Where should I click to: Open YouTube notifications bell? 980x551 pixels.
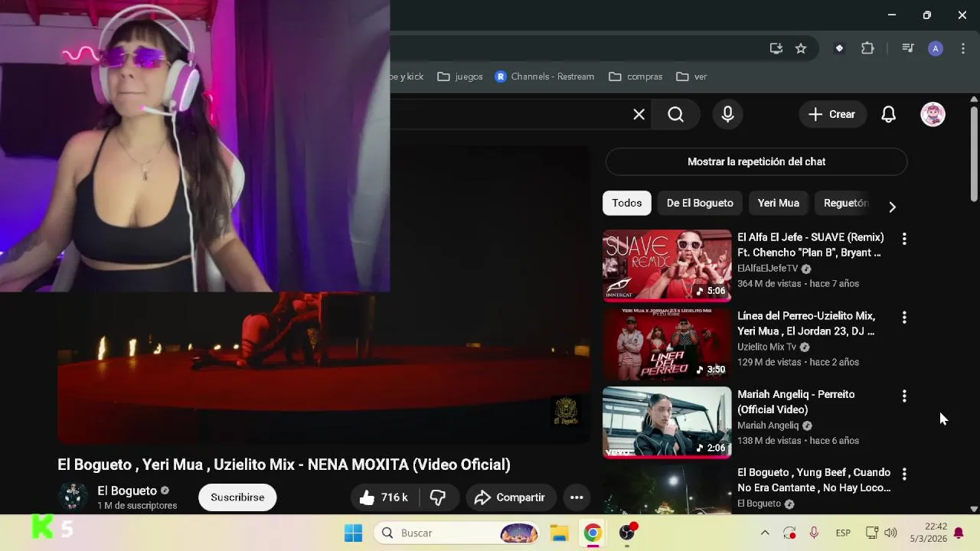click(888, 115)
